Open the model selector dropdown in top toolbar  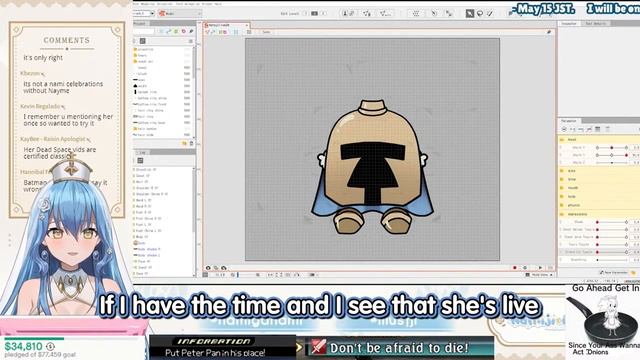tap(180, 13)
